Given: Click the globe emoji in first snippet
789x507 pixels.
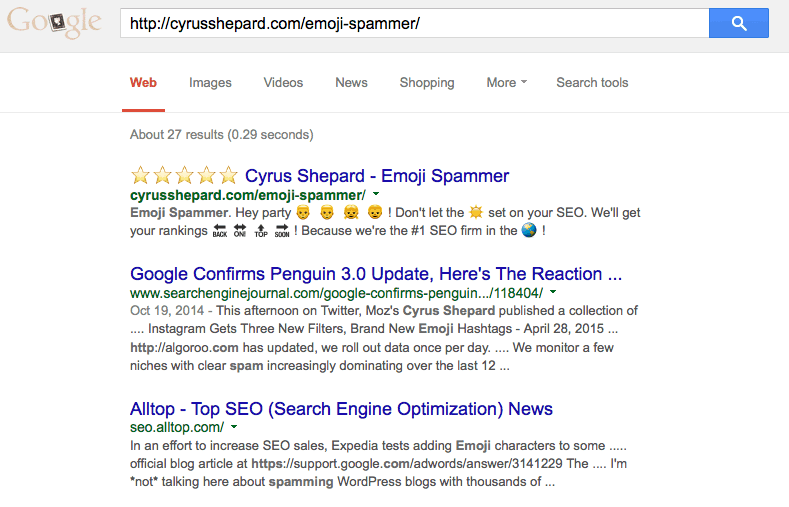Looking at the screenshot, I should pyautogui.click(x=529, y=230).
